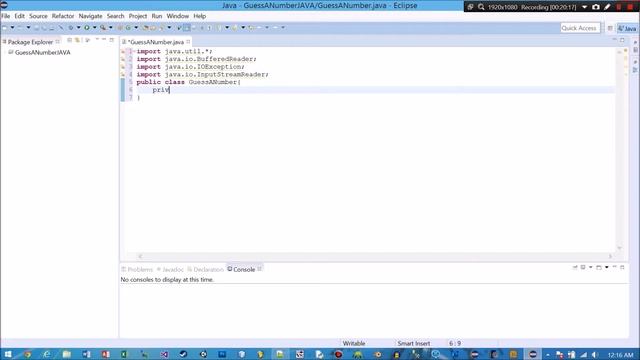Click the New Java Class green icon

pos(128,28)
